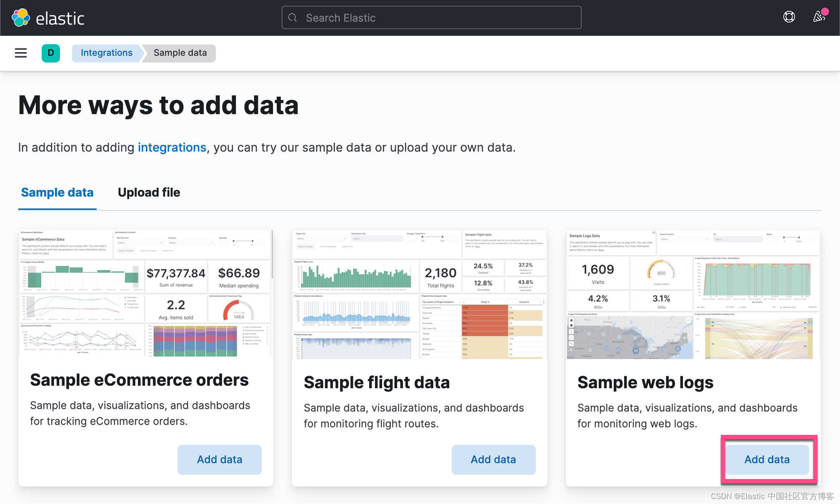Select the Sample data tab

pyautogui.click(x=57, y=192)
